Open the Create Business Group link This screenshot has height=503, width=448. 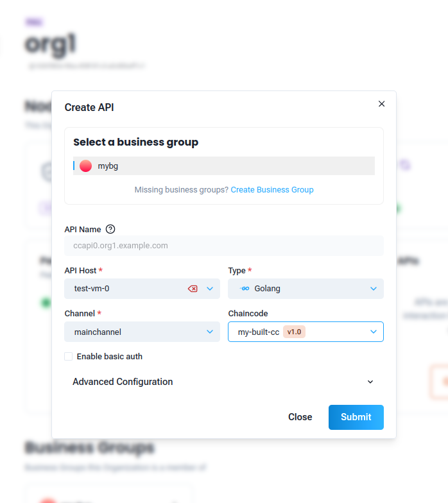272,190
